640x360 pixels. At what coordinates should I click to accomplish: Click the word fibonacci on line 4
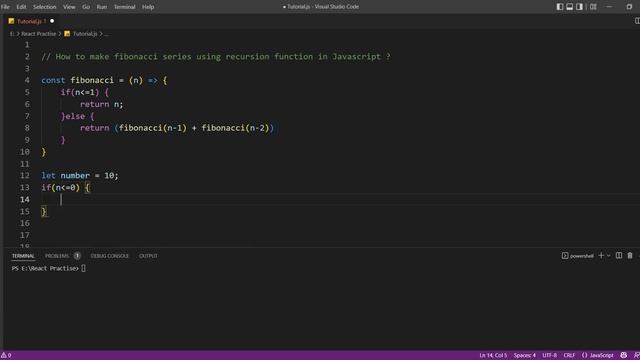(x=92, y=80)
